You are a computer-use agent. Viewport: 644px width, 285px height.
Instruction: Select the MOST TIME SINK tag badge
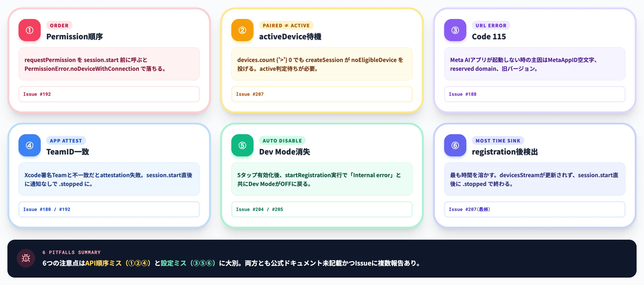(x=498, y=141)
